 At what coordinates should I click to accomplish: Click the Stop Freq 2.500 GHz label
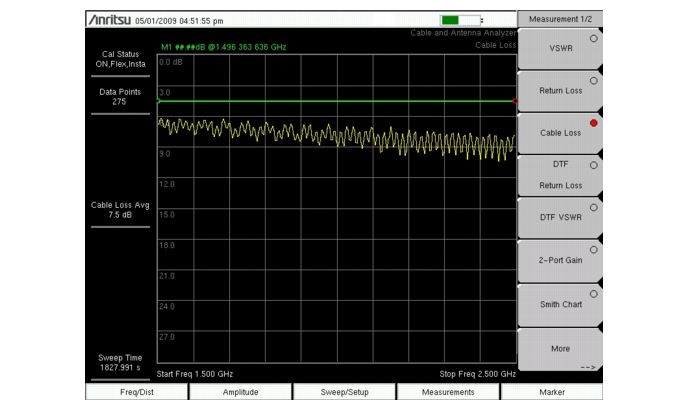[478, 374]
